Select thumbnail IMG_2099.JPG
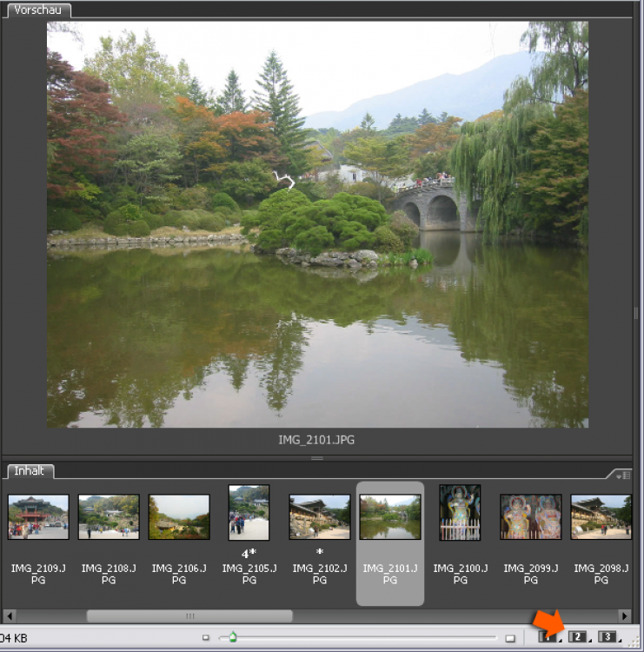Image resolution: width=644 pixels, height=652 pixels. point(530,517)
